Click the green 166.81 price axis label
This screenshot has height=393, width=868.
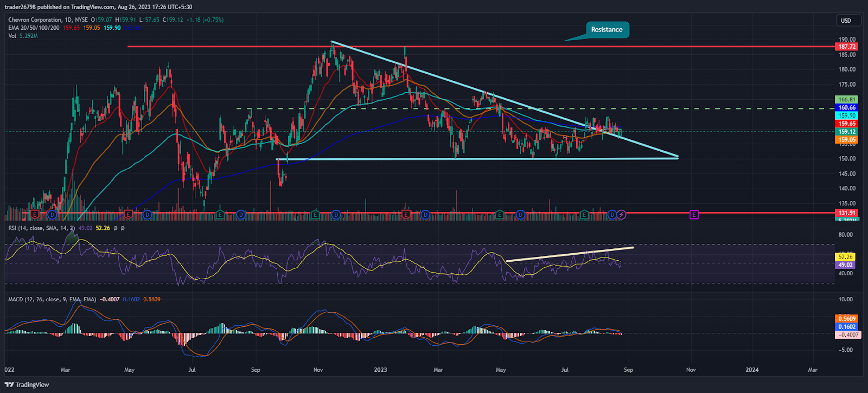[x=847, y=100]
